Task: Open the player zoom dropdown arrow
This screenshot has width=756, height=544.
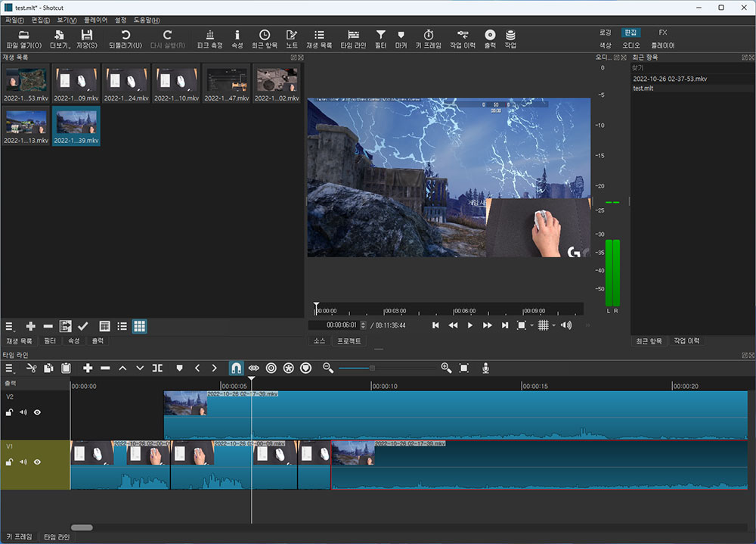Action: pos(531,325)
